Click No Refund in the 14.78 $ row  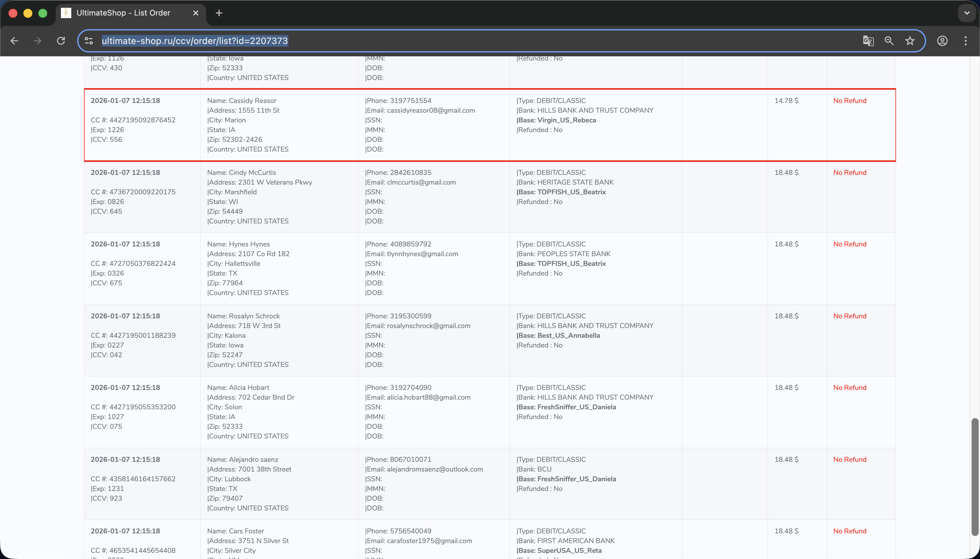click(x=849, y=101)
